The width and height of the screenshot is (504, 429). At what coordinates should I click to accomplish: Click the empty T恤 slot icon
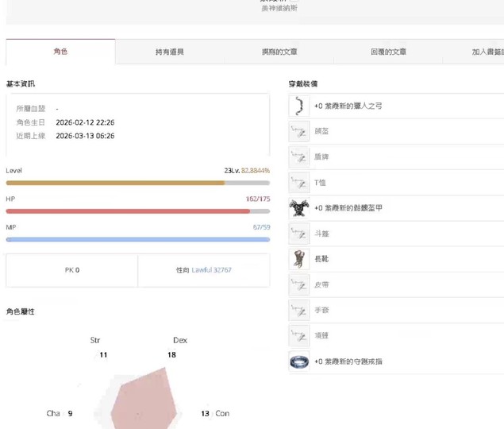(x=299, y=183)
